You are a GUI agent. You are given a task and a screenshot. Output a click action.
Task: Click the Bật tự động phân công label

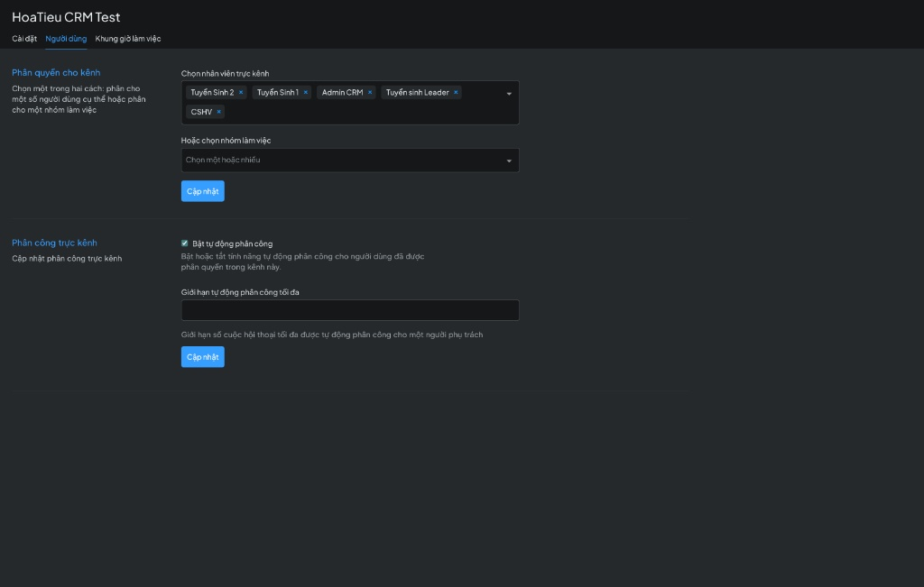click(232, 243)
